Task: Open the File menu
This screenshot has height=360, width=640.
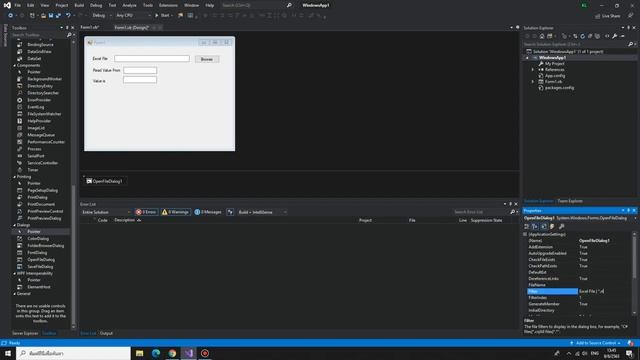Action: pos(18,5)
